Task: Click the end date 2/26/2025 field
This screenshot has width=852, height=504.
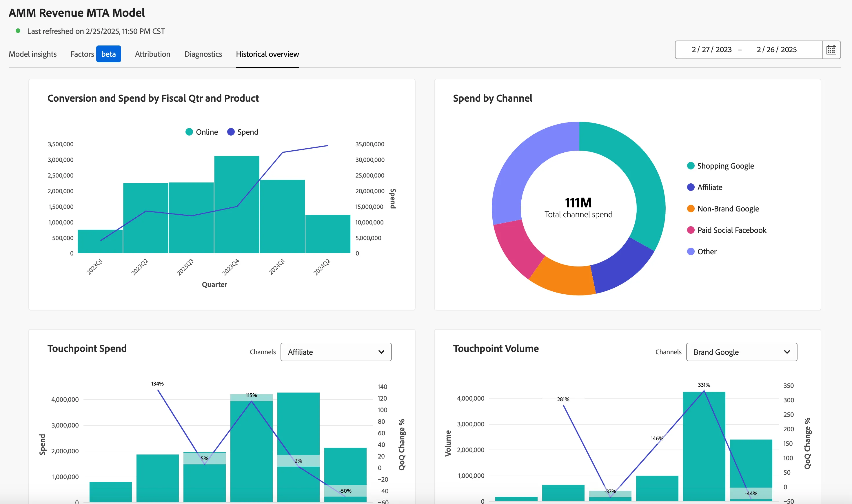Action: point(777,50)
